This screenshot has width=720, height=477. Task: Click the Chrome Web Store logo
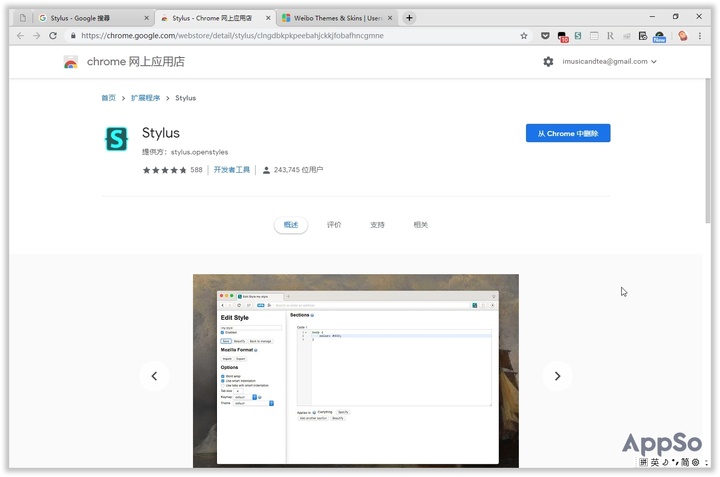(70, 62)
